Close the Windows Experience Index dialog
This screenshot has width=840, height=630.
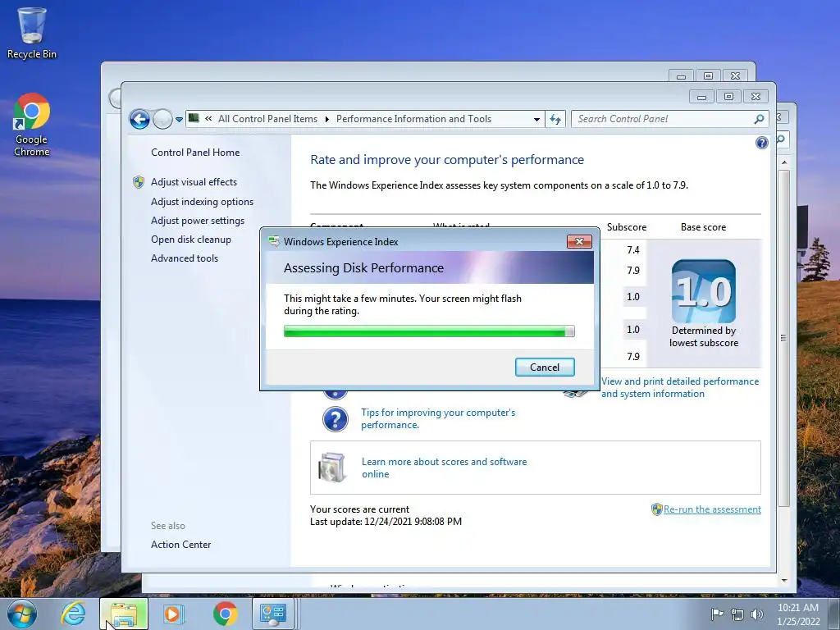(x=579, y=242)
